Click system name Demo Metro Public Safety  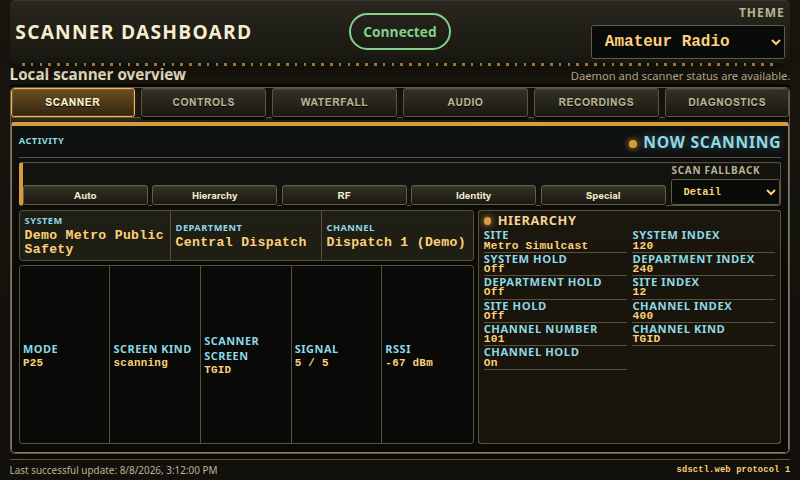[94, 242]
